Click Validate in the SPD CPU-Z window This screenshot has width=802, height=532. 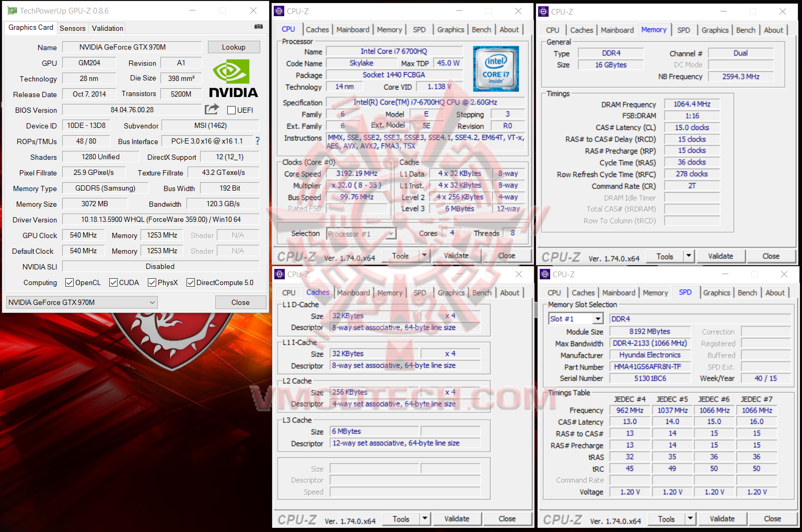(x=722, y=519)
